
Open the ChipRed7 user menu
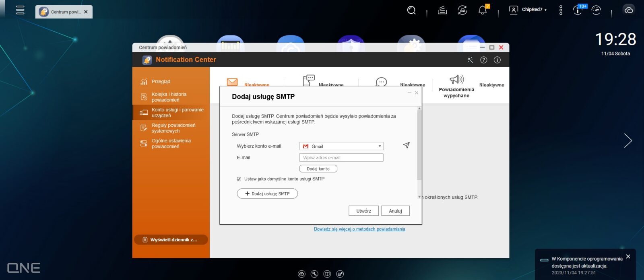click(528, 10)
